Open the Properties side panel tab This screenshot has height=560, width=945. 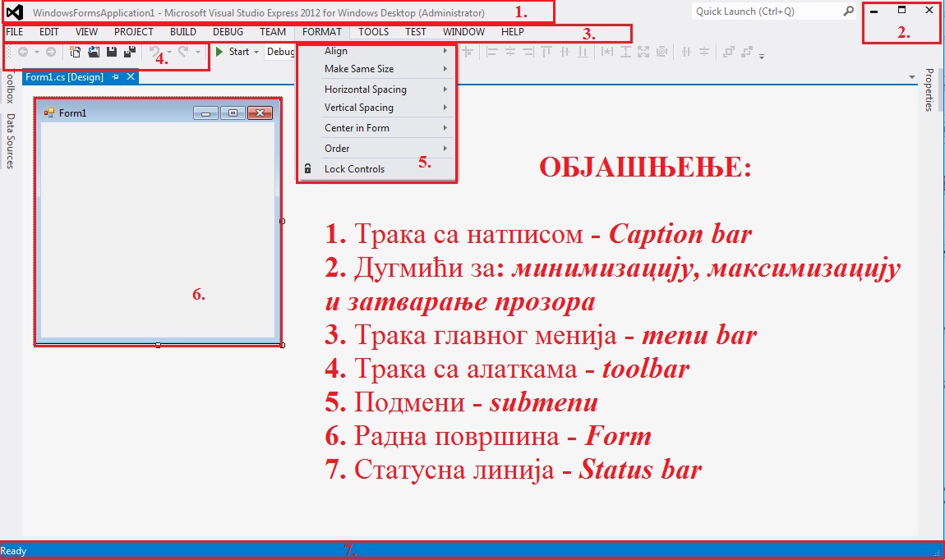pyautogui.click(x=929, y=90)
